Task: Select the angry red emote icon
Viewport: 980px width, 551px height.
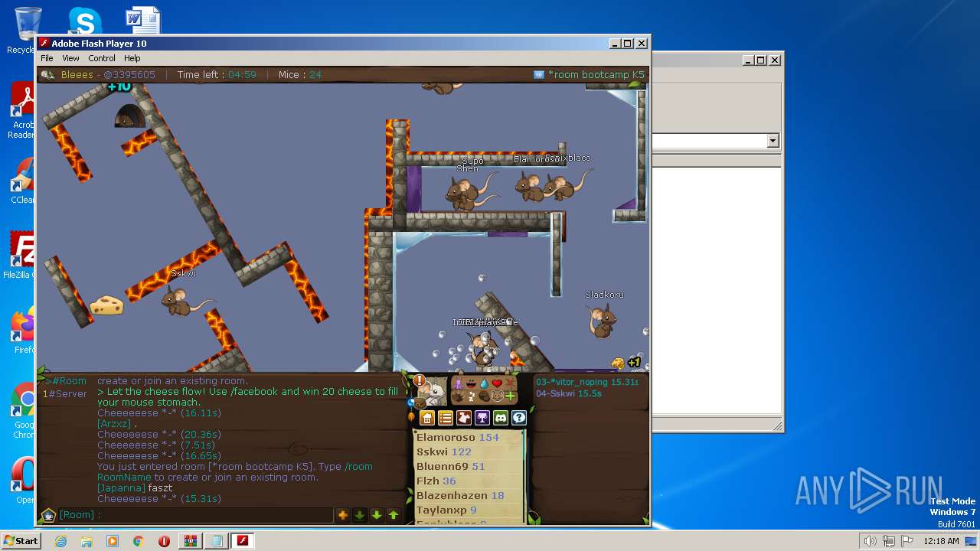Action: [x=510, y=383]
